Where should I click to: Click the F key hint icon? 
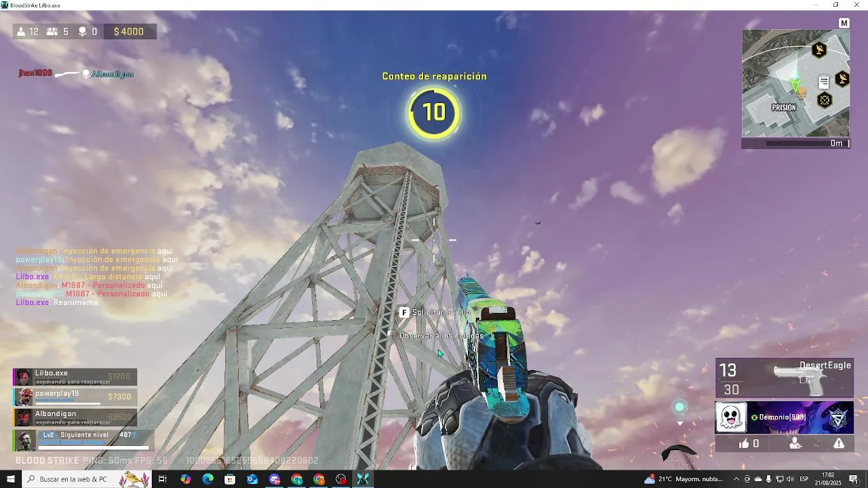click(404, 312)
